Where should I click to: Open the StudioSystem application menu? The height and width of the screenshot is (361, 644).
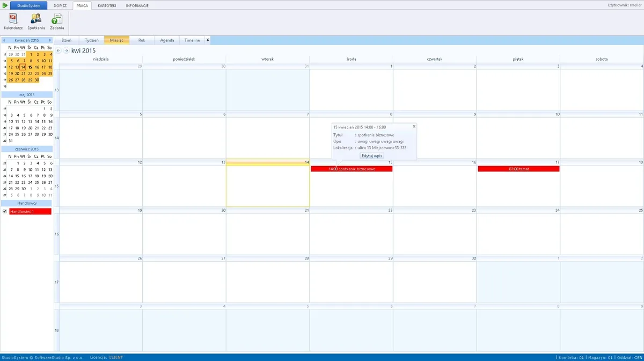point(28,5)
